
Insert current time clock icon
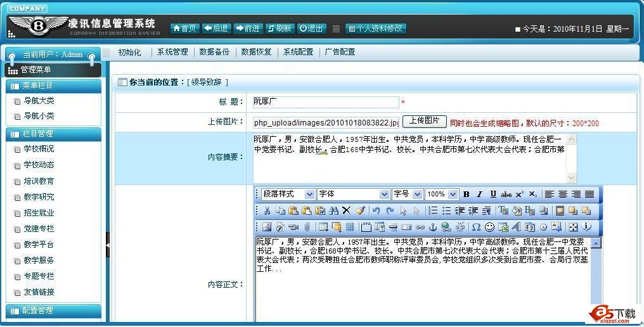pos(543,227)
